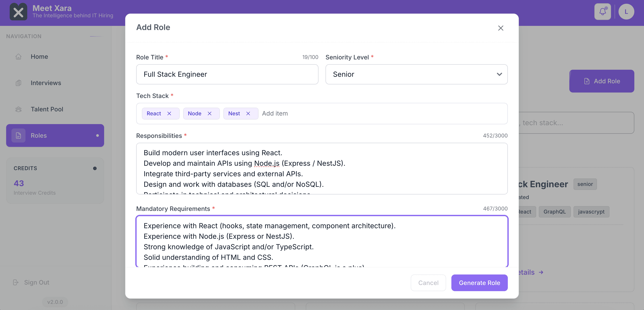Go to Talent Pool section
644x310 pixels.
point(47,109)
